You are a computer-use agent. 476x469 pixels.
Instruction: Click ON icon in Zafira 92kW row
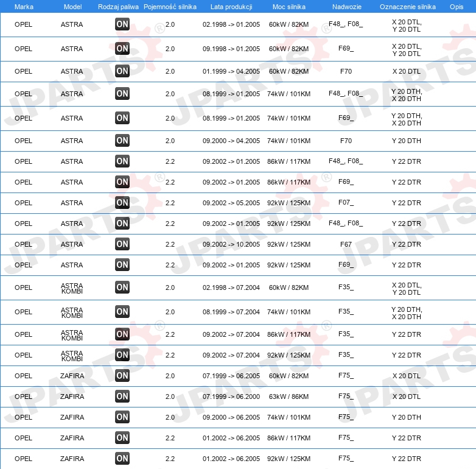pos(122,459)
